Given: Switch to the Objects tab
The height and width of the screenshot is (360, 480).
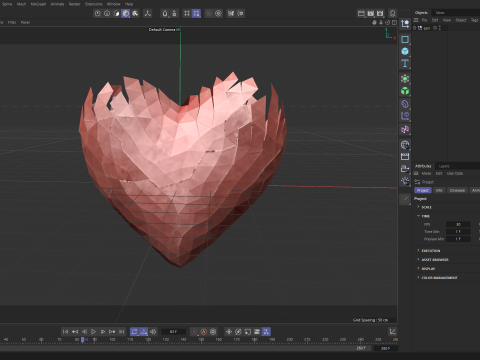Looking at the screenshot, I should pyautogui.click(x=421, y=13).
